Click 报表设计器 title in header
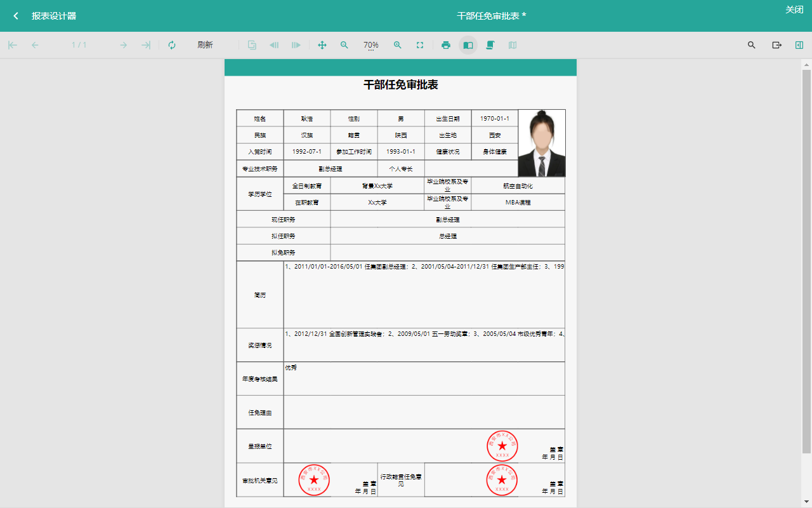The height and width of the screenshot is (508, 812). 54,16
